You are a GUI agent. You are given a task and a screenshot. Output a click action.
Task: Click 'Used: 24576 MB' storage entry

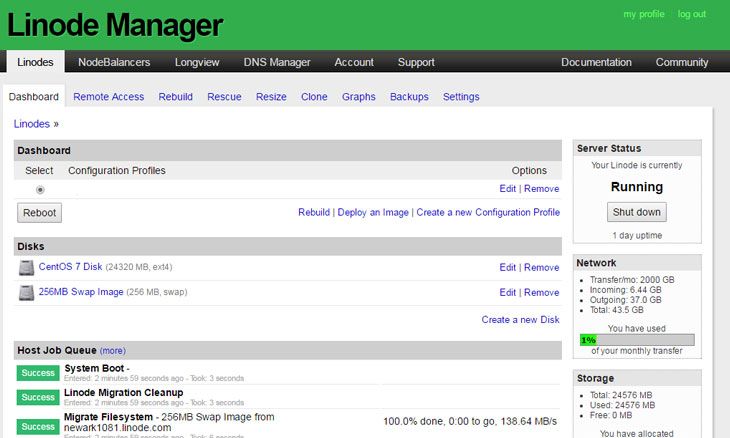pos(622,405)
